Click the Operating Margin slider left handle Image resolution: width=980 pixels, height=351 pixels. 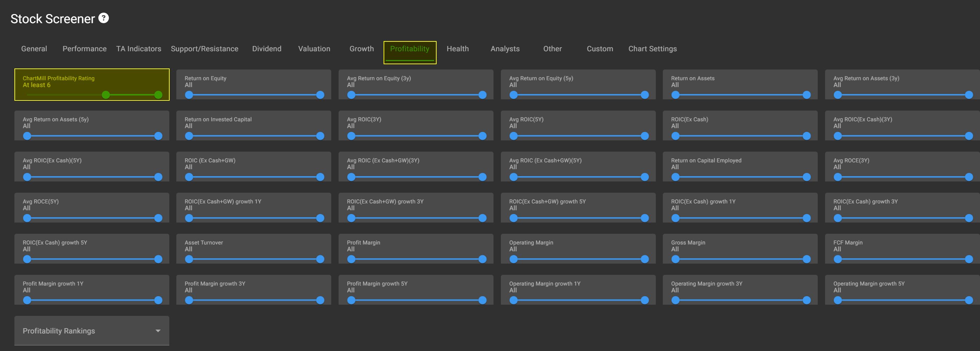514,259
